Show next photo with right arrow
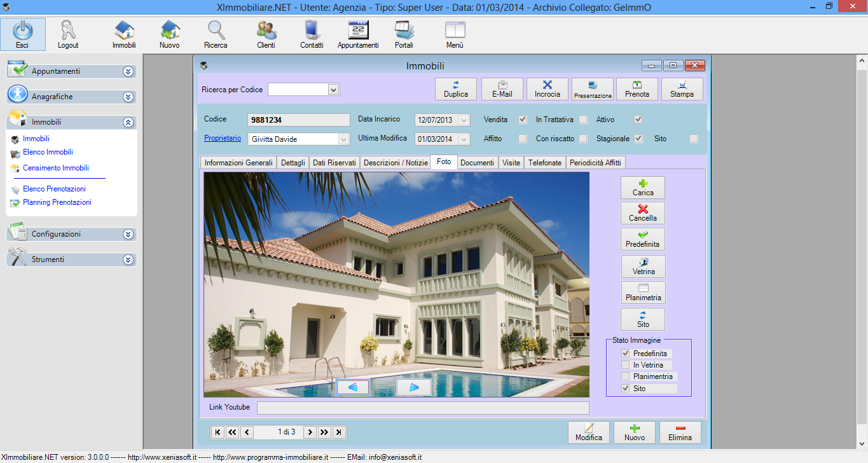 pyautogui.click(x=414, y=387)
